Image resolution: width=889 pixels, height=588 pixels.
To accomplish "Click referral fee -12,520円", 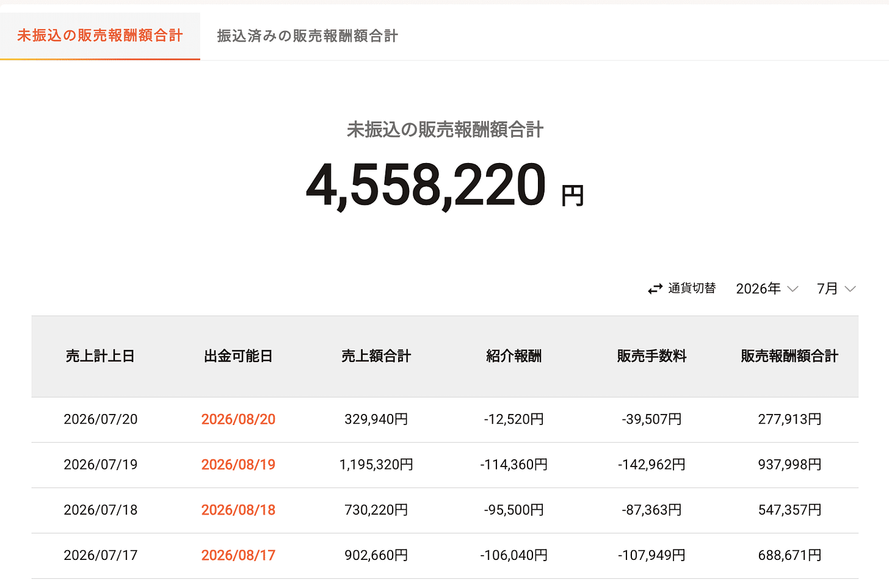I will (513, 419).
